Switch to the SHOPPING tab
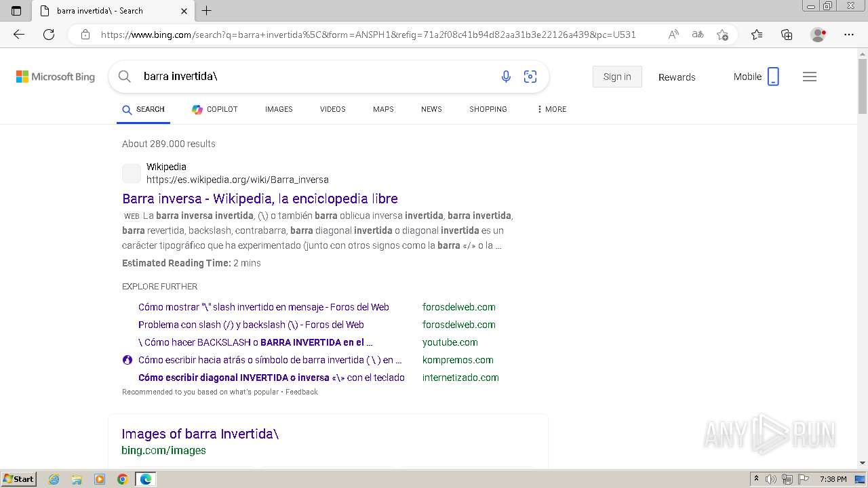The image size is (868, 488). point(488,109)
